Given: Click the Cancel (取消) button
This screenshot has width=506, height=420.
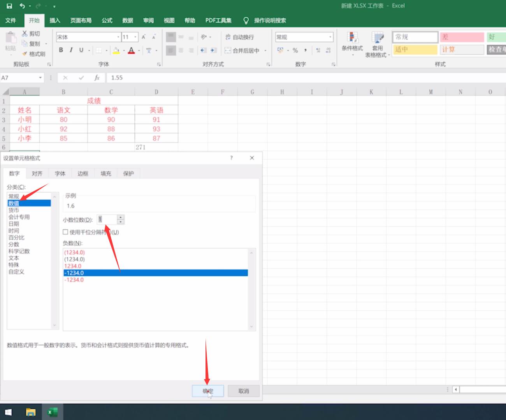Looking at the screenshot, I should (244, 391).
